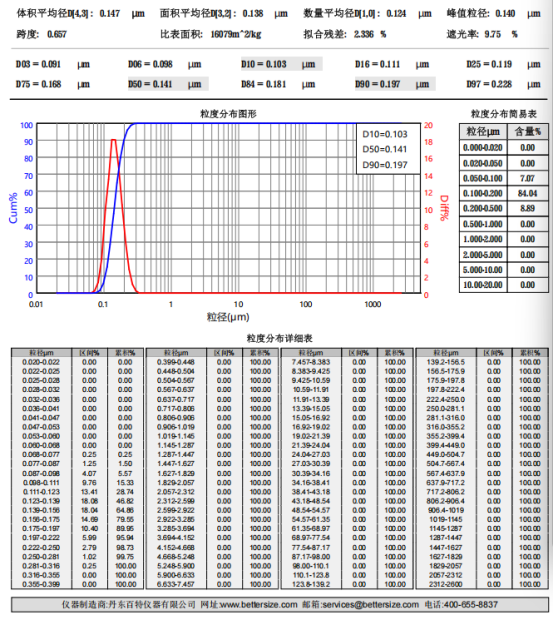Click the 18.08 interval value in detailed table
Screen dimensions: 554x620
[x=89, y=501]
